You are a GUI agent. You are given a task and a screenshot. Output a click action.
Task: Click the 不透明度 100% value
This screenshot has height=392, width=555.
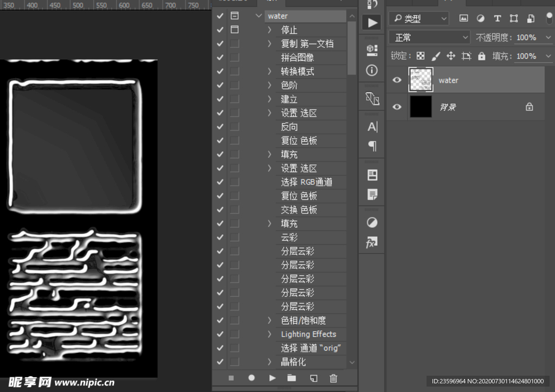[x=525, y=37]
